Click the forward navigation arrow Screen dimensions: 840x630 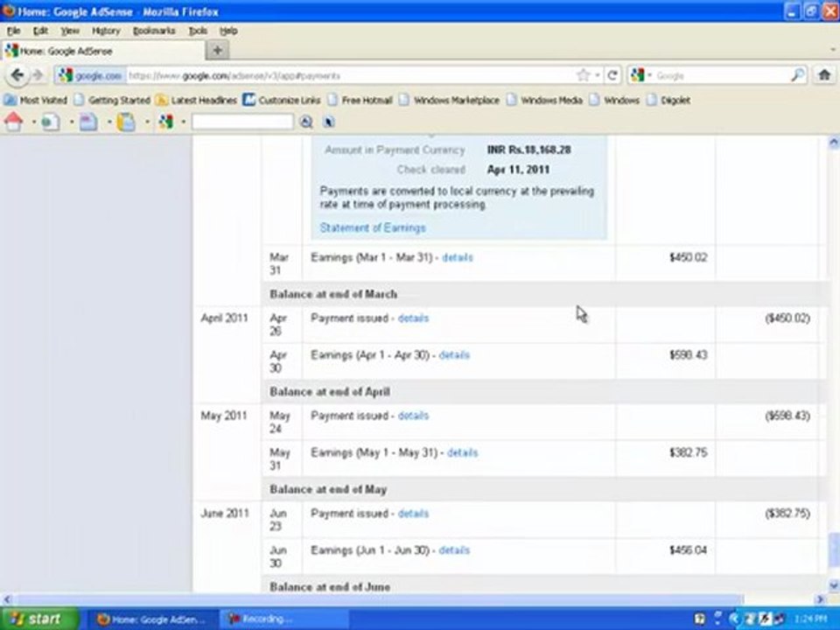(38, 75)
